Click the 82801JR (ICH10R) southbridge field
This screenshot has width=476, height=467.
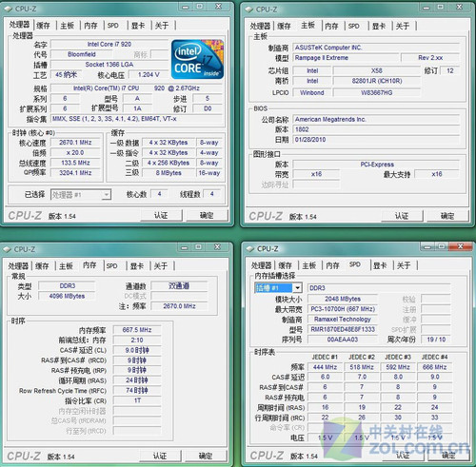click(x=377, y=81)
